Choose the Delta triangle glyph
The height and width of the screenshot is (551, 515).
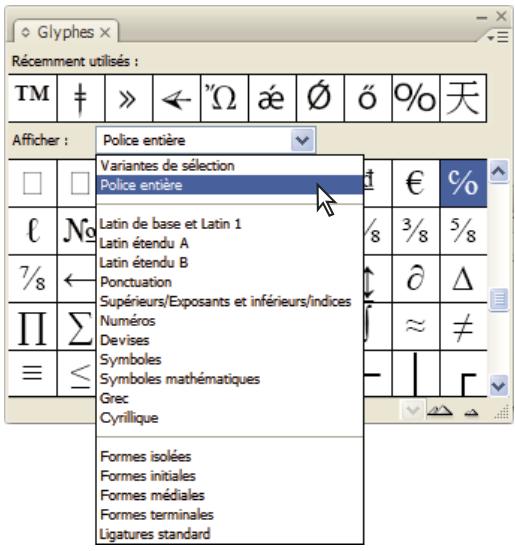(463, 279)
